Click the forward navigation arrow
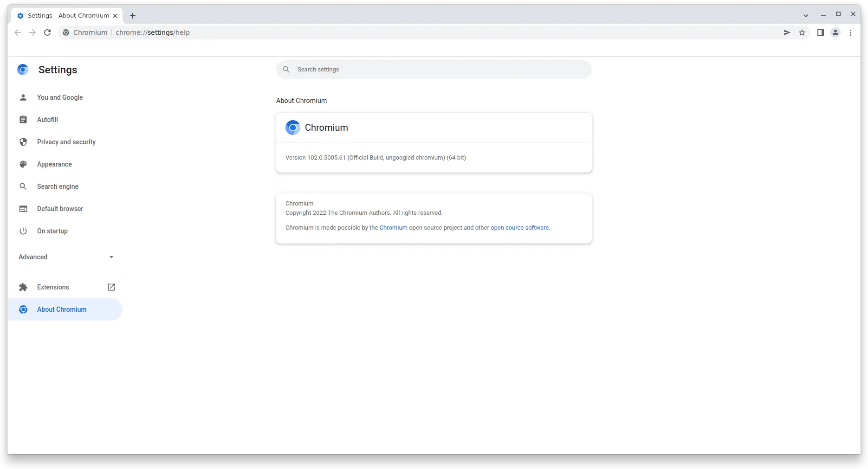 pos(32,32)
